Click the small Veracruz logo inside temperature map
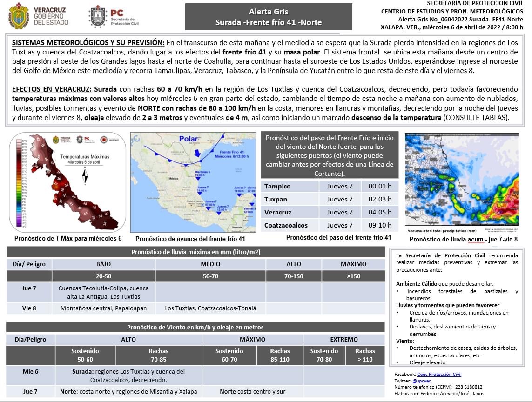Viewport: 532px width, 402px height. pyautogui.click(x=56, y=140)
